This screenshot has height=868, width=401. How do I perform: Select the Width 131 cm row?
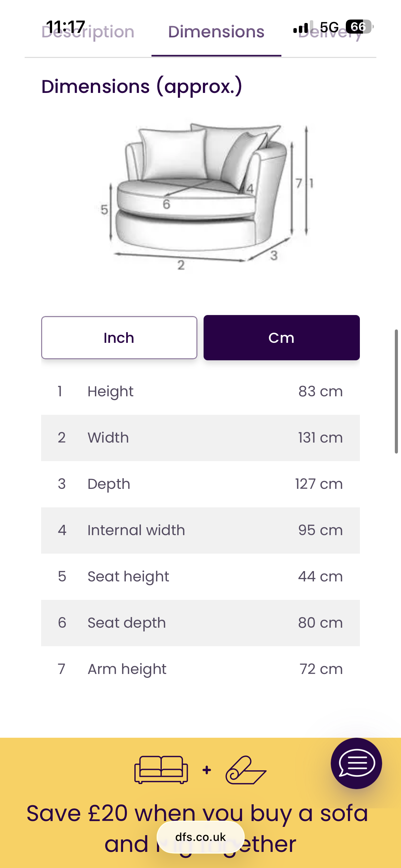click(200, 438)
